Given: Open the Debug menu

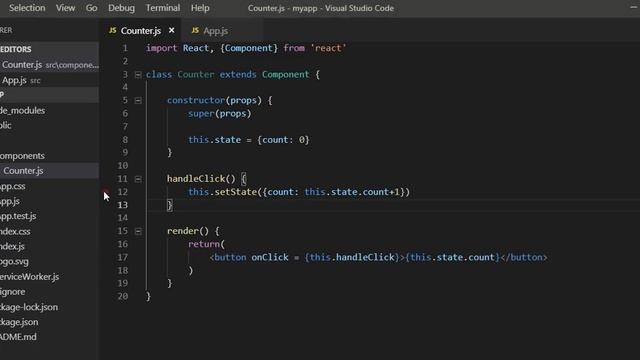Looking at the screenshot, I should pyautogui.click(x=121, y=8).
